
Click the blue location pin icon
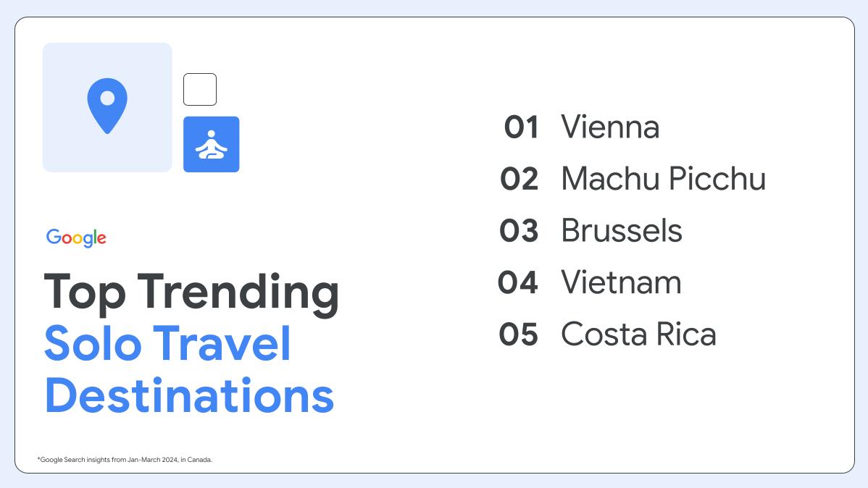tap(107, 105)
